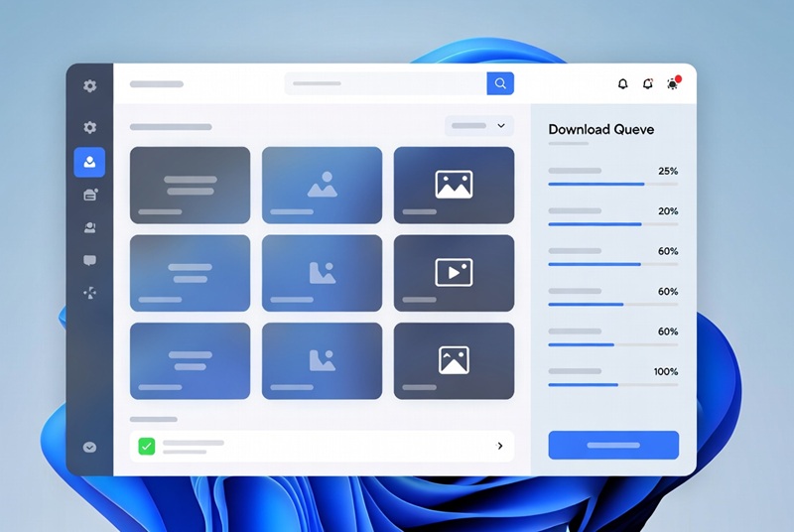Click the 100% download progress bar
Screen dimensions: 794x532
(612, 385)
